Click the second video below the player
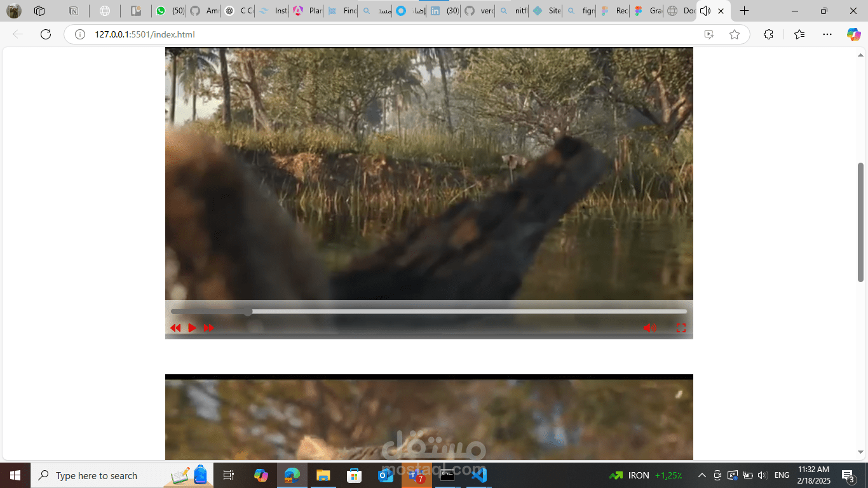The width and height of the screenshot is (868, 488). click(429, 417)
